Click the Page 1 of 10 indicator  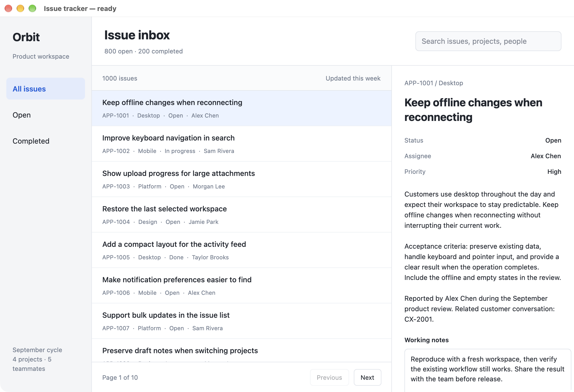coord(120,377)
